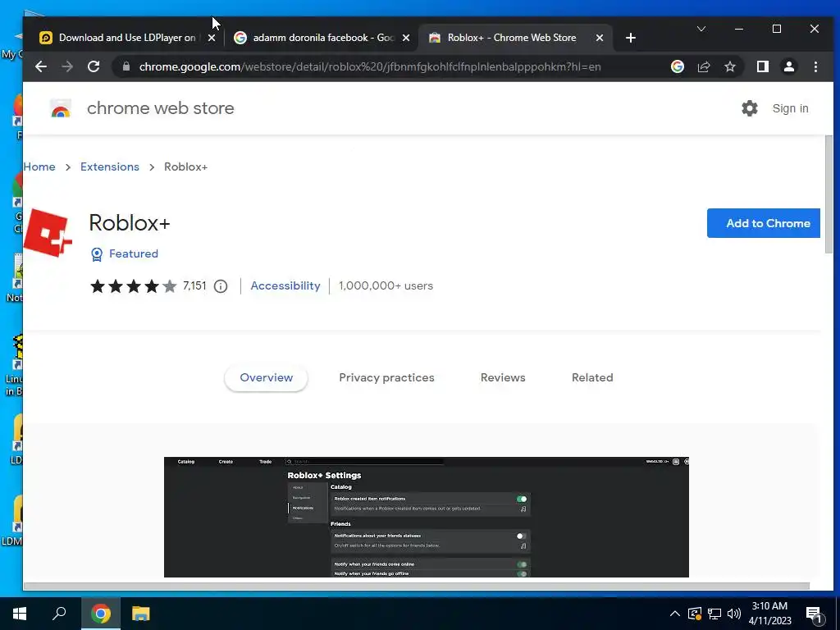Click the forward navigation arrow
Viewport: 840px width, 630px height.
tap(67, 66)
